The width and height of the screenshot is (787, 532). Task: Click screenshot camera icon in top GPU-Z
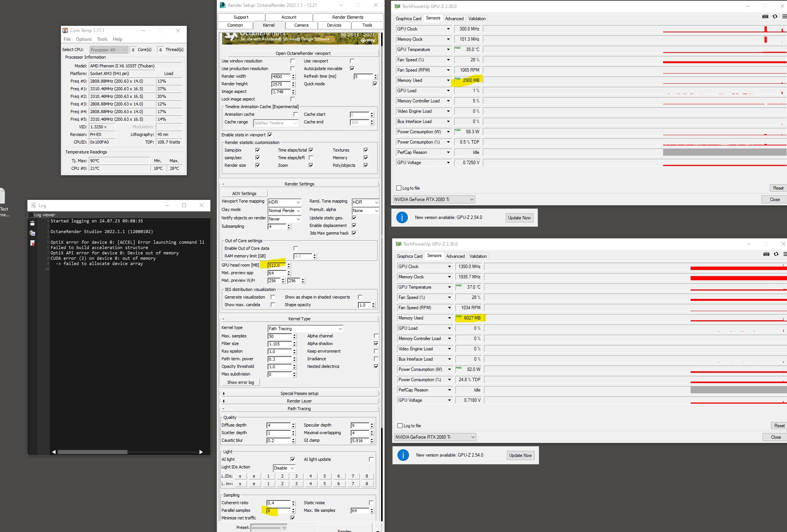click(765, 17)
